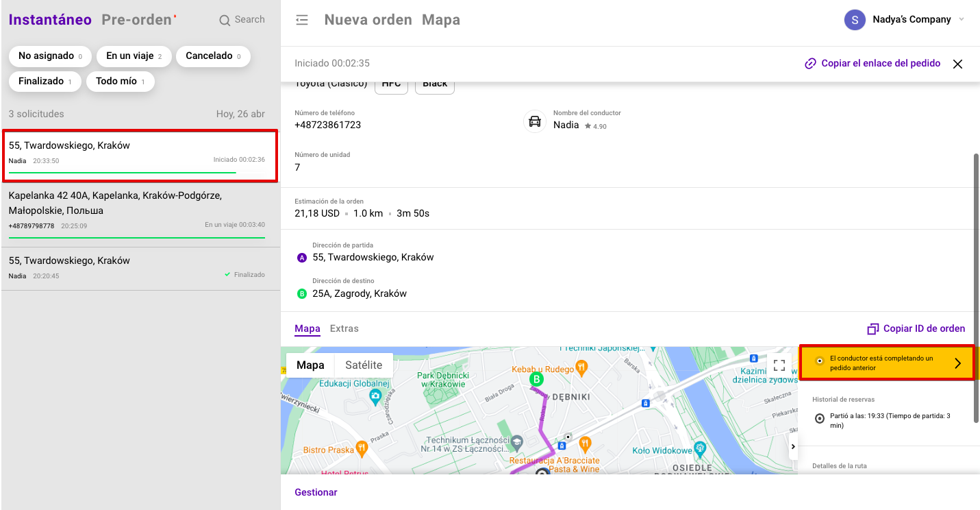Switch to the Instantáneo tab
The width and height of the screenshot is (980, 510).
(50, 20)
